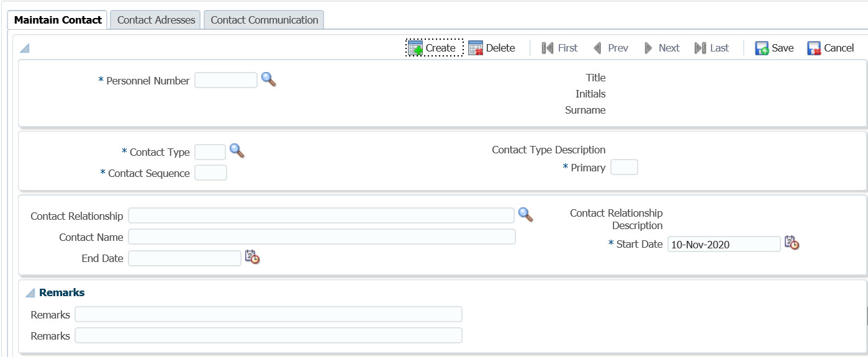
Task: Navigate to the Prev record
Action: (x=611, y=48)
